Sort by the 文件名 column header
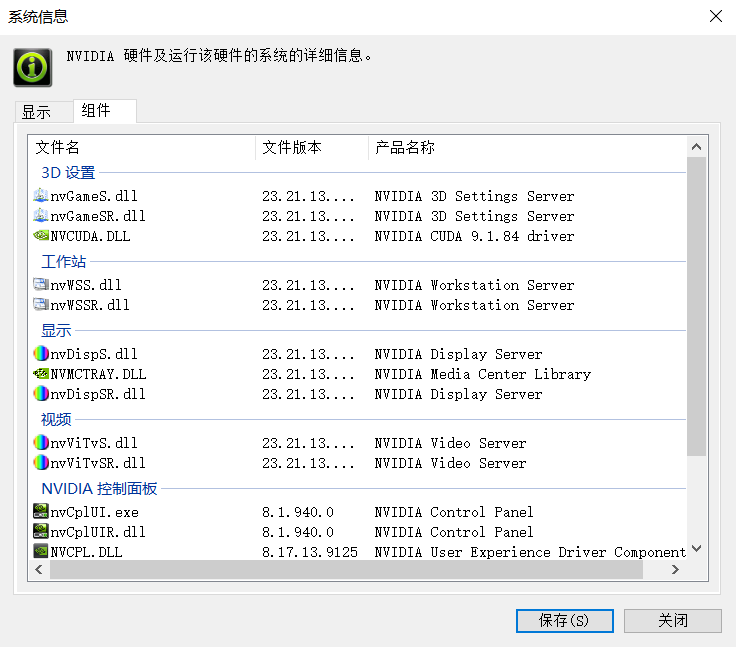Screen dimensions: 736x647 click(x=142, y=147)
